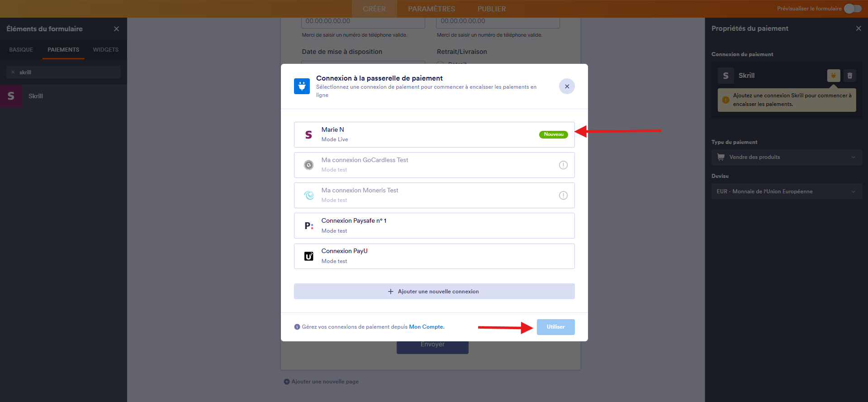Open the Type de paiement dropdown
Image resolution: width=868 pixels, height=402 pixels.
click(x=787, y=157)
